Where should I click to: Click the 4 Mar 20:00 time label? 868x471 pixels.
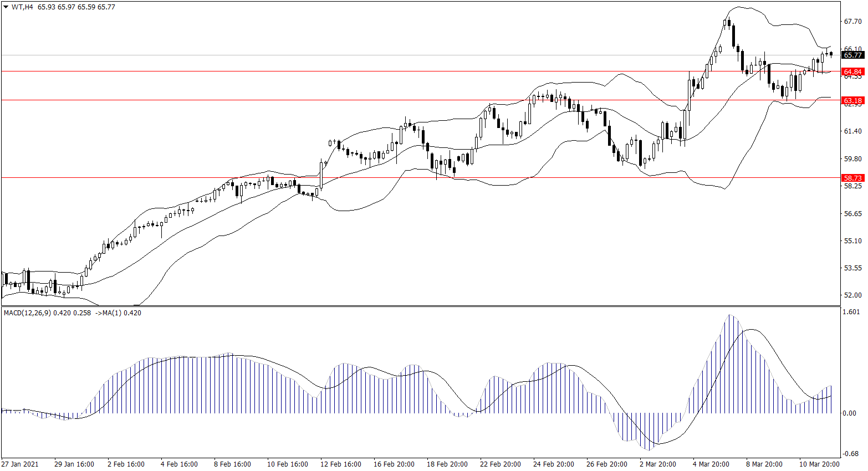point(710,464)
